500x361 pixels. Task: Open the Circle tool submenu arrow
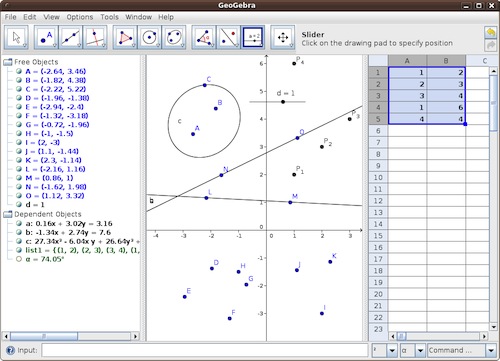click(x=158, y=45)
